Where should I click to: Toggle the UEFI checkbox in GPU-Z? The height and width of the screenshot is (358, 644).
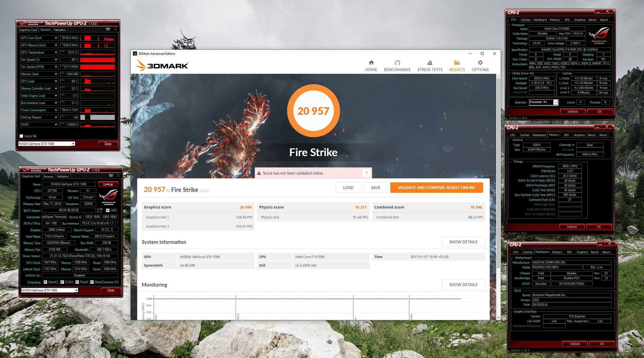point(108,211)
